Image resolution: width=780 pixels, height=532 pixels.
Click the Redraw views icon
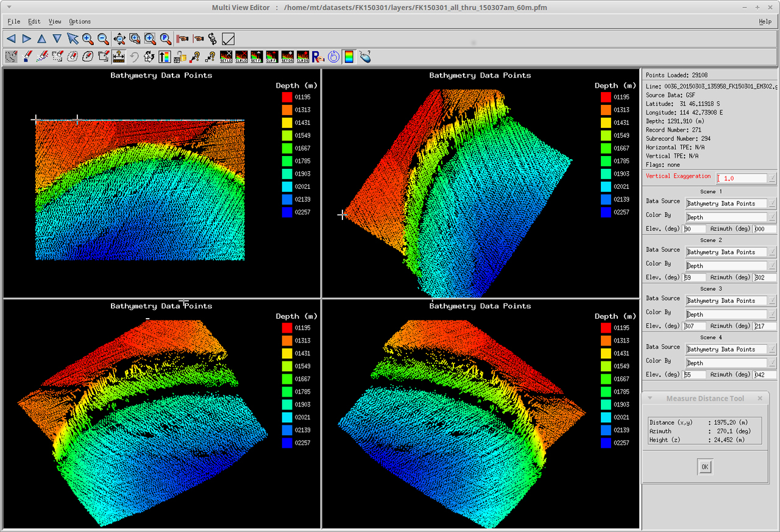click(x=149, y=57)
